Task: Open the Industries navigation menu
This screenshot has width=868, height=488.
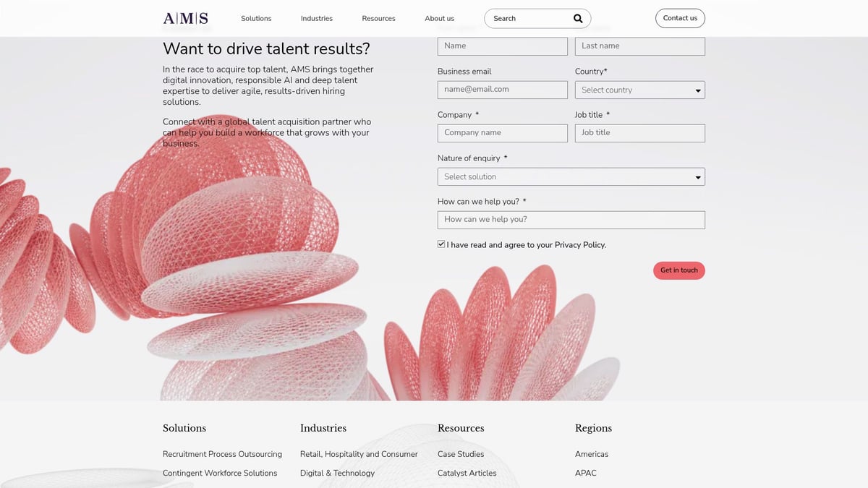Action: pos(316,18)
